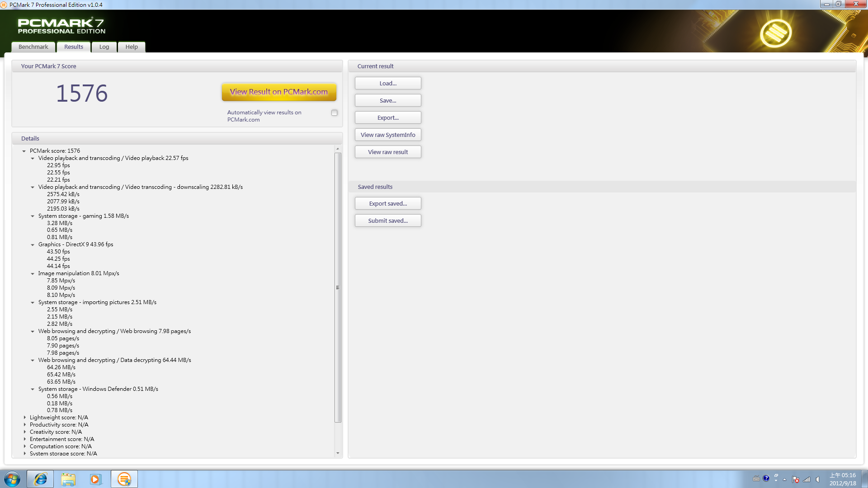Screen dimensions: 868x488
Task: Click the Show desktop strip
Action: coord(864,479)
